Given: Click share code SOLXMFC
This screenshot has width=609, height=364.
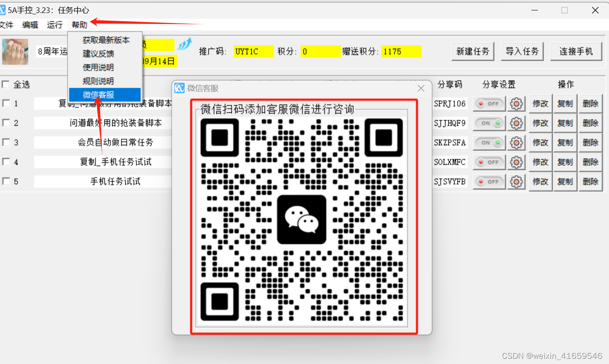Looking at the screenshot, I should pos(450,162).
